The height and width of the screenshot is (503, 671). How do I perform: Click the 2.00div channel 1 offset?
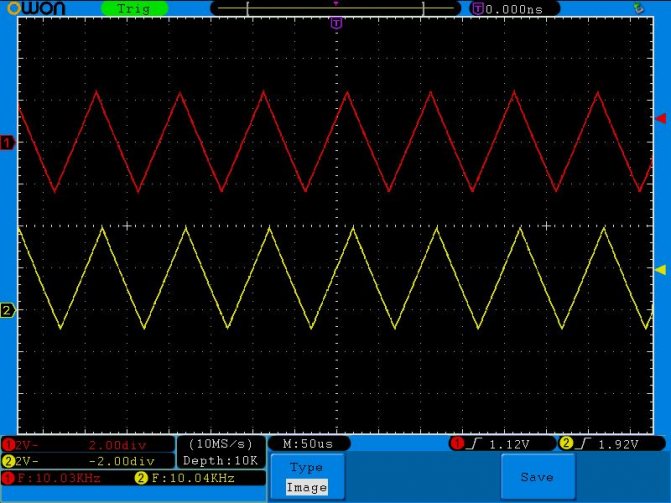tap(117, 445)
